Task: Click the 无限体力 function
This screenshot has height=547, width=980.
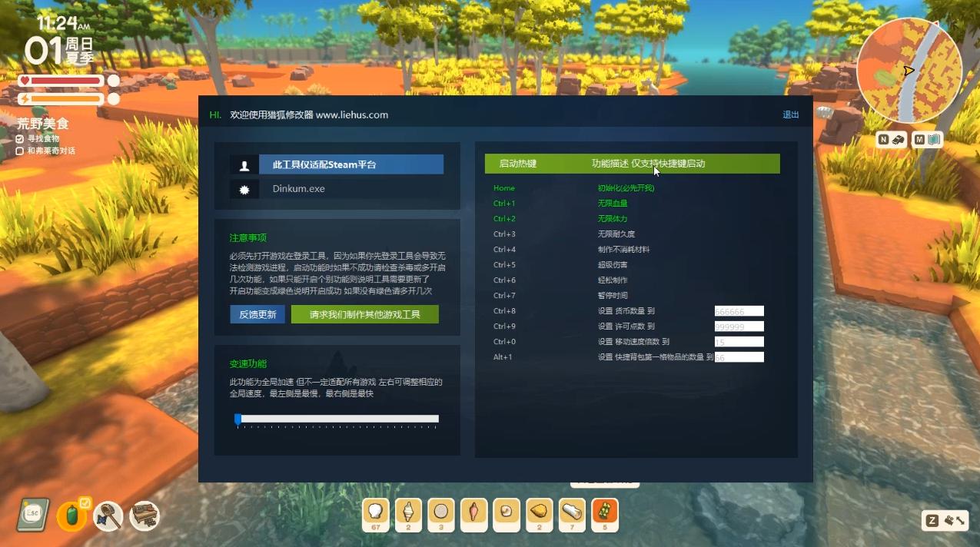Action: 613,219
